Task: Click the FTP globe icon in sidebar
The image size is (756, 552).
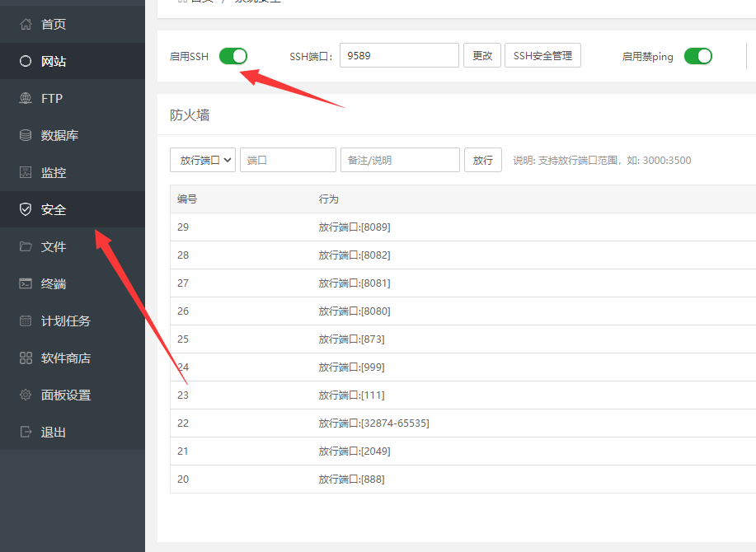Action: pyautogui.click(x=26, y=98)
